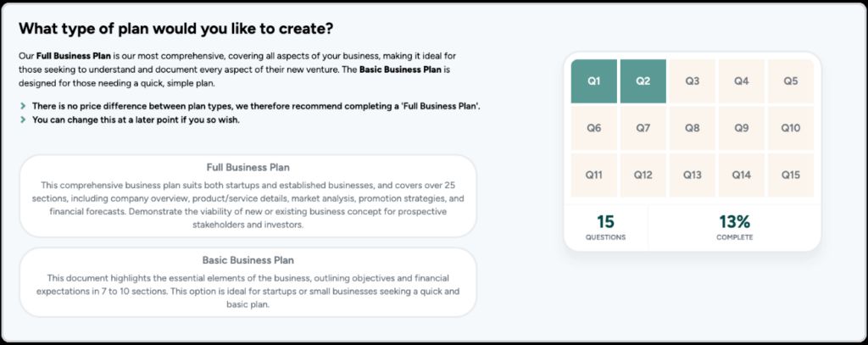
Task: Click question Q10 in the grid
Action: point(790,128)
